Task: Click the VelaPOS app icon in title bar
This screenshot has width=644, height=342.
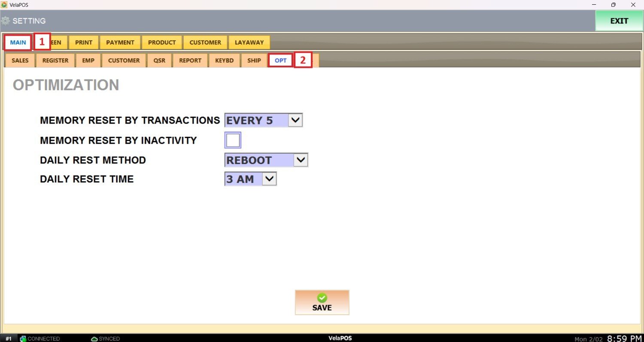Action: [x=4, y=5]
